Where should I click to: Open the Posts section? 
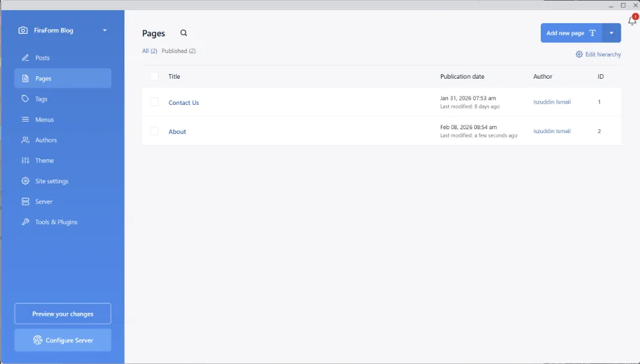(63, 58)
